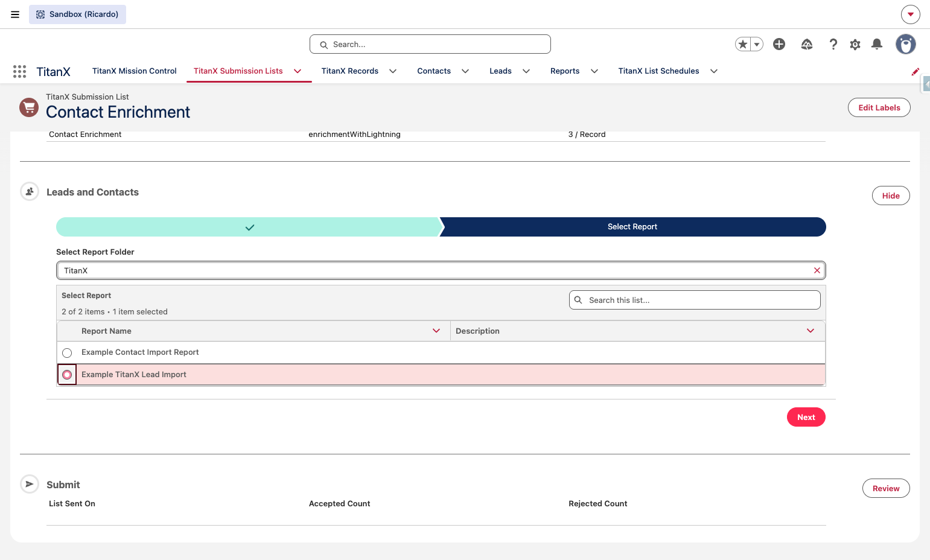This screenshot has width=930, height=560.
Task: Clear the TitanX report folder selection
Action: coord(817,270)
